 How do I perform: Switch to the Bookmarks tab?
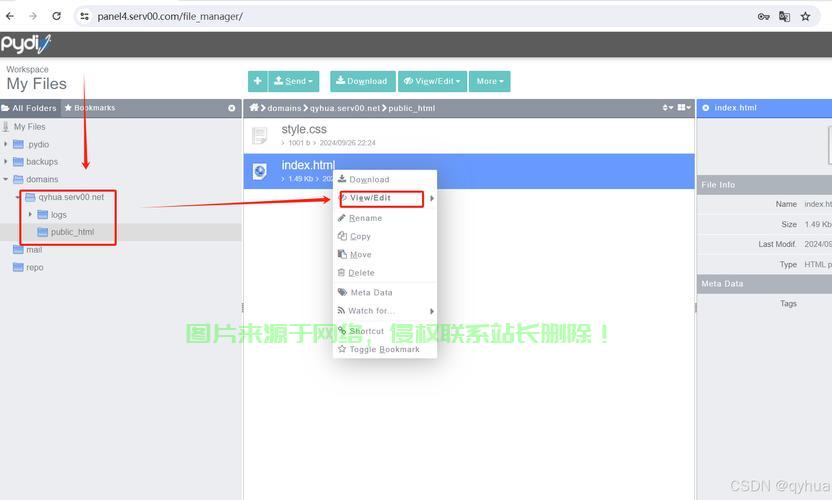[90, 108]
